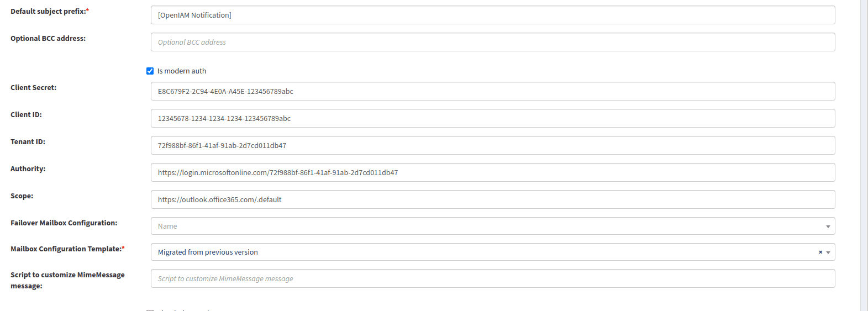Click the vertical scrollbar on the right edge
Image resolution: width=868 pixels, height=311 pixels.
864,155
